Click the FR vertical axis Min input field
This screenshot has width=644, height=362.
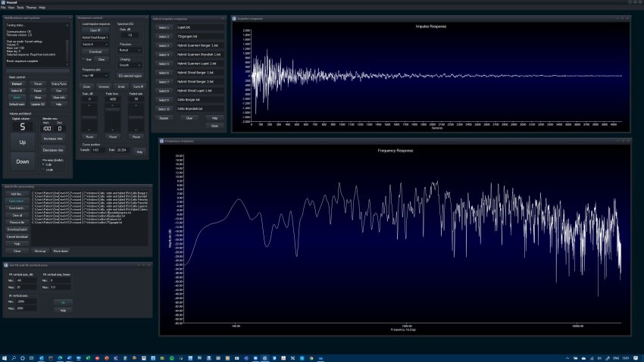tap(27, 280)
